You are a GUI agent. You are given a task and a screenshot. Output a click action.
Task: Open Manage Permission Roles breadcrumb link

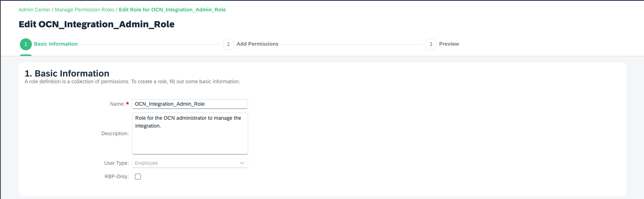click(x=85, y=10)
